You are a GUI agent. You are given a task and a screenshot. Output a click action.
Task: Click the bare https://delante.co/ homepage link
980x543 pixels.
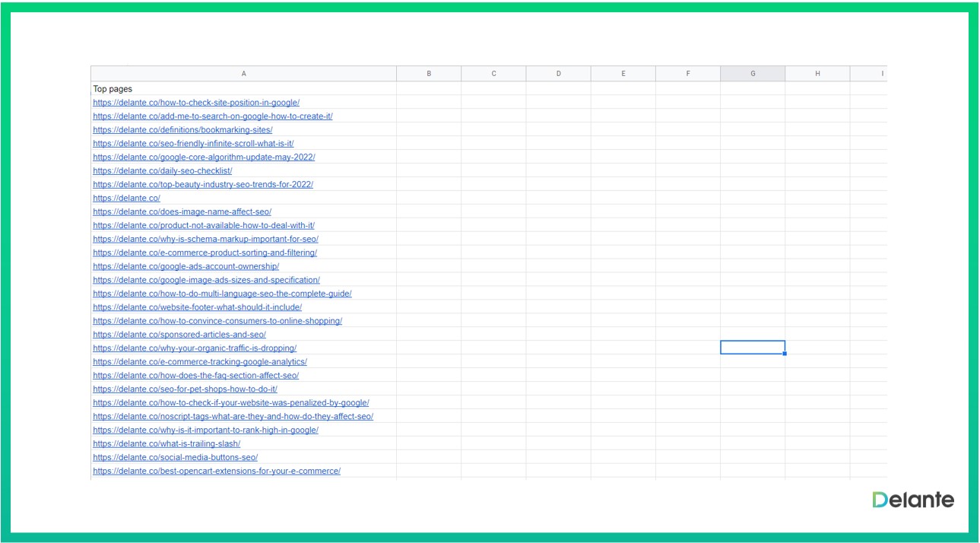[126, 198]
